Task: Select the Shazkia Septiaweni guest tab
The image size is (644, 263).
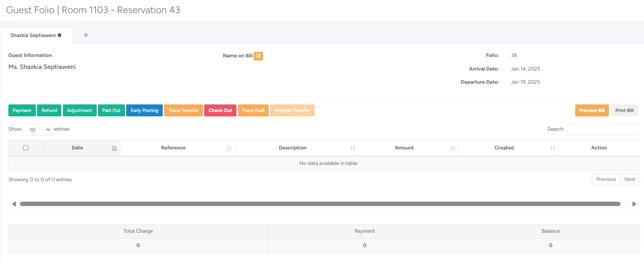Action: pyautogui.click(x=36, y=35)
